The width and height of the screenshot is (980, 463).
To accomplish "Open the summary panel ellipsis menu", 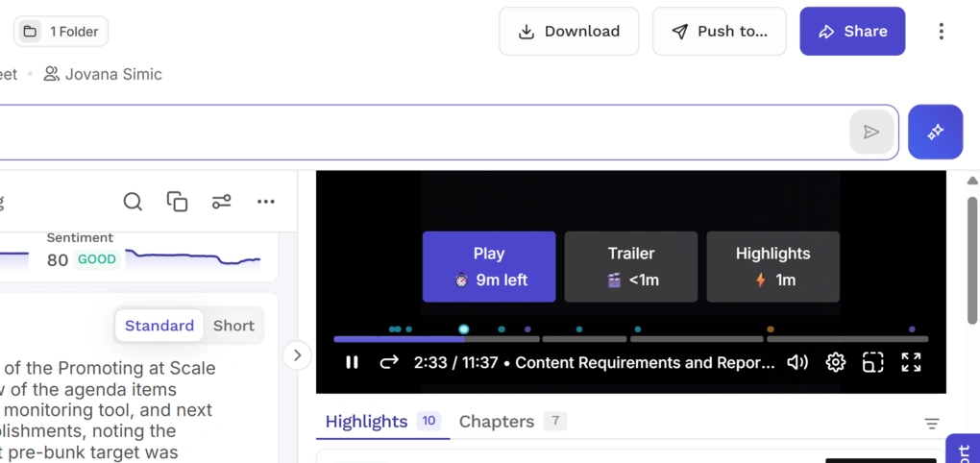I will (x=265, y=201).
